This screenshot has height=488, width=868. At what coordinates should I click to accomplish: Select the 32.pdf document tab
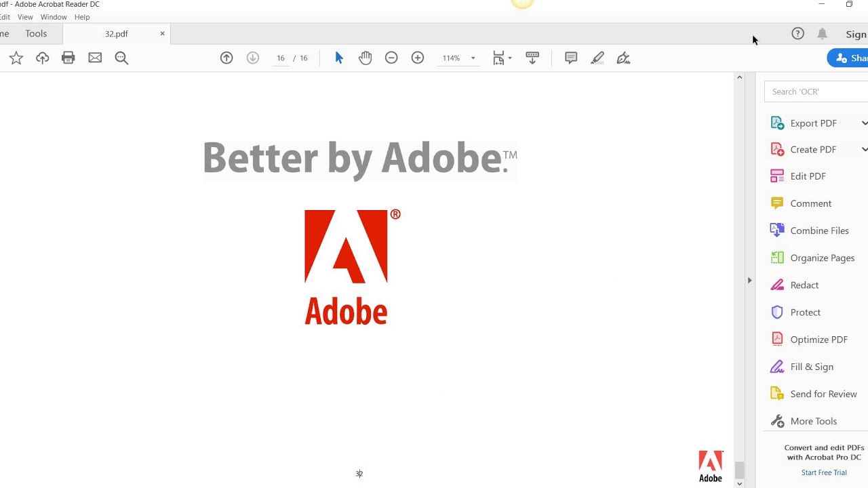pos(116,34)
